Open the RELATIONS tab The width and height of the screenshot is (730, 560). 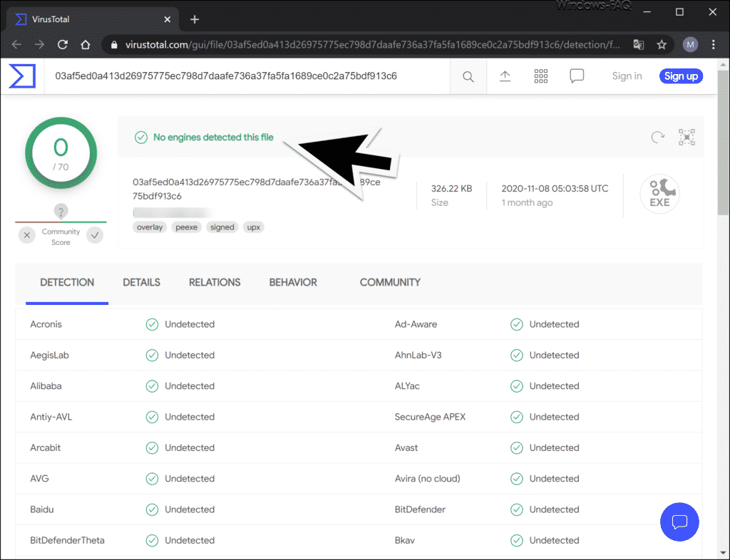pos(215,282)
